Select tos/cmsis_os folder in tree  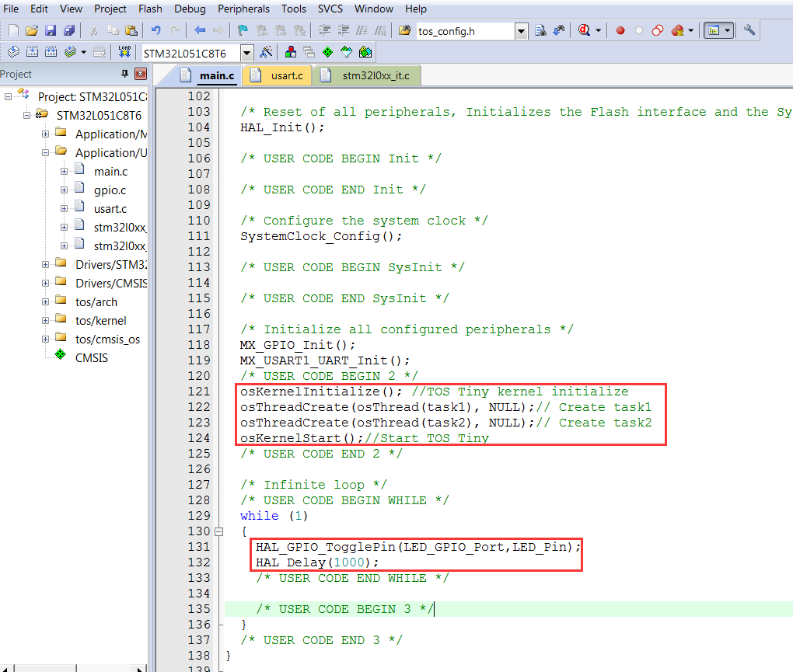pos(108,339)
